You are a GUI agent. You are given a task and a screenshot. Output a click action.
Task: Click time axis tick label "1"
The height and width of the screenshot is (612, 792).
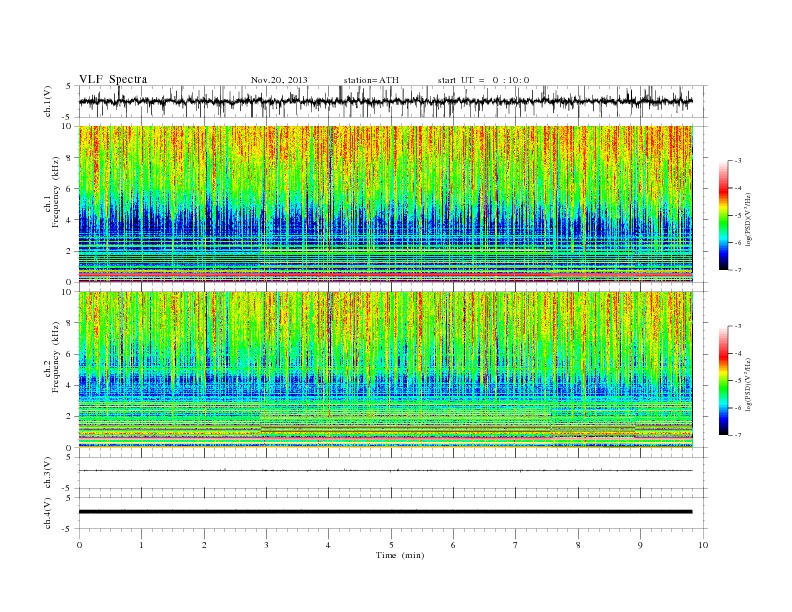pyautogui.click(x=141, y=545)
